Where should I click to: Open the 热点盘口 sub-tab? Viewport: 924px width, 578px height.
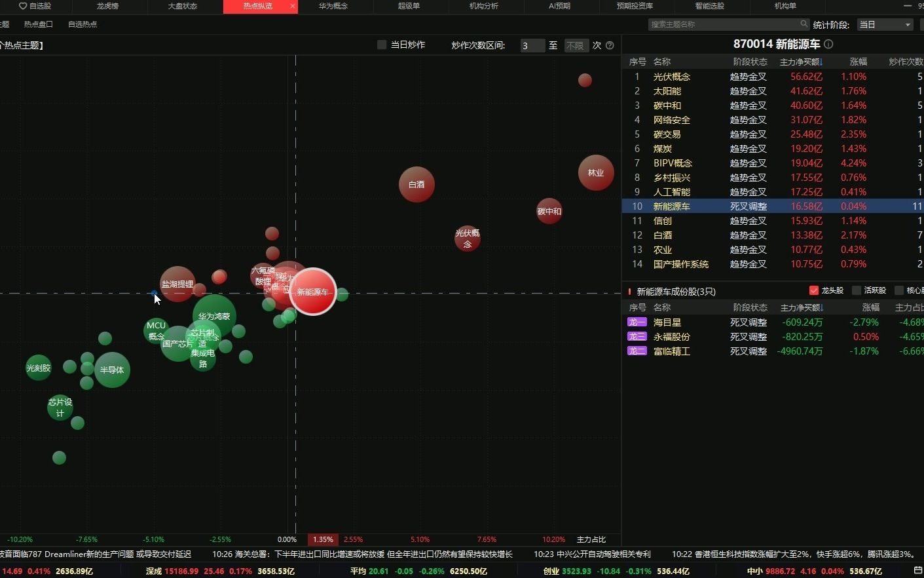click(x=38, y=24)
